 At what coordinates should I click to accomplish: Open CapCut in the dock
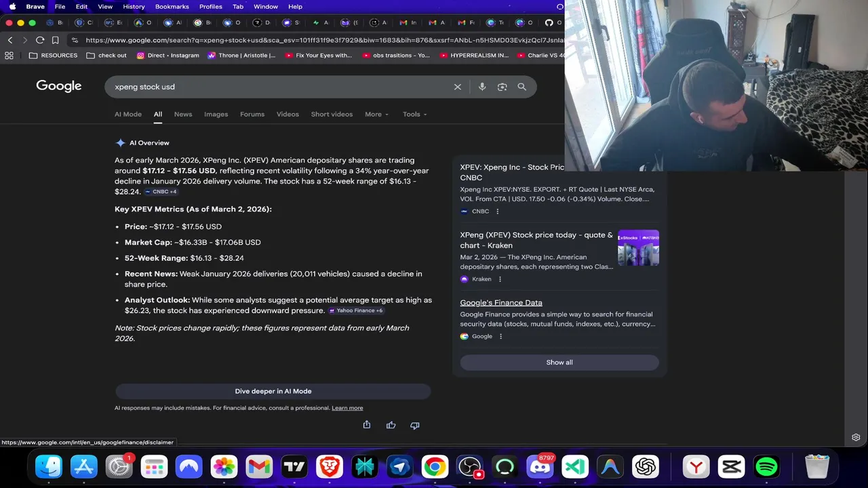click(731, 466)
